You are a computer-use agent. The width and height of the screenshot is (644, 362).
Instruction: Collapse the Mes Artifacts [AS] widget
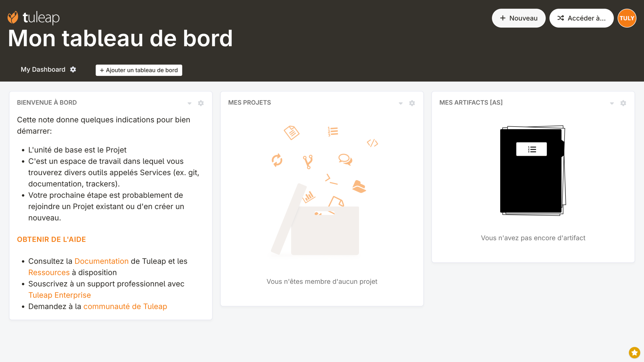point(612,103)
